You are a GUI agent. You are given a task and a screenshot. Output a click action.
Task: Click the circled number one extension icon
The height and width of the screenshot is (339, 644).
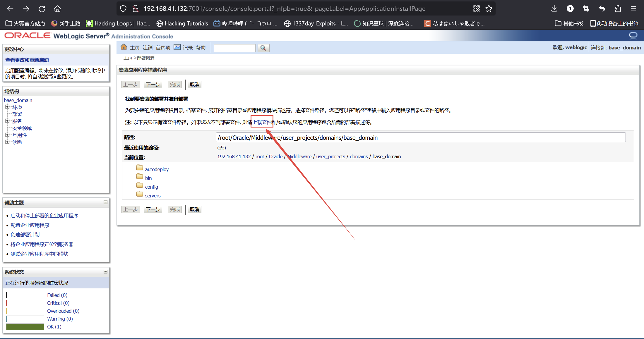pos(570,9)
